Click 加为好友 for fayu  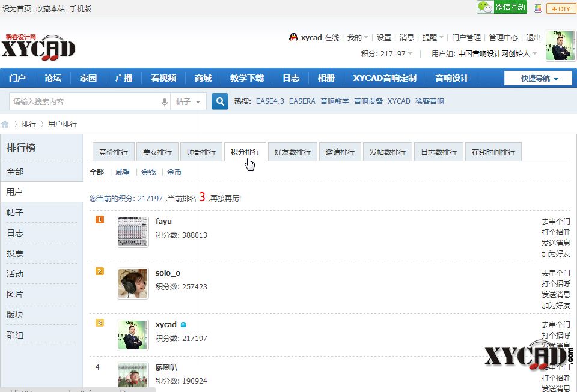click(555, 254)
